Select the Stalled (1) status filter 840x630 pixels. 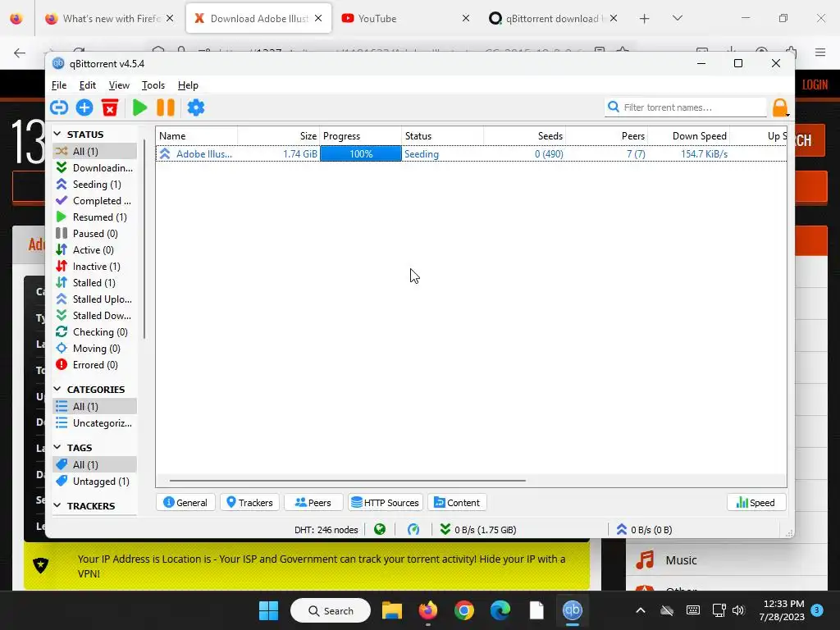pyautogui.click(x=95, y=283)
